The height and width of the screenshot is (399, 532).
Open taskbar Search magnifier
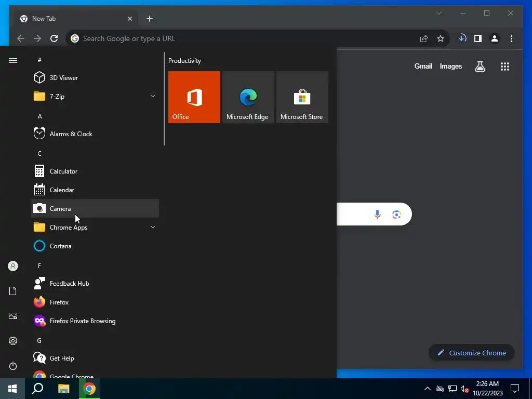click(37, 389)
